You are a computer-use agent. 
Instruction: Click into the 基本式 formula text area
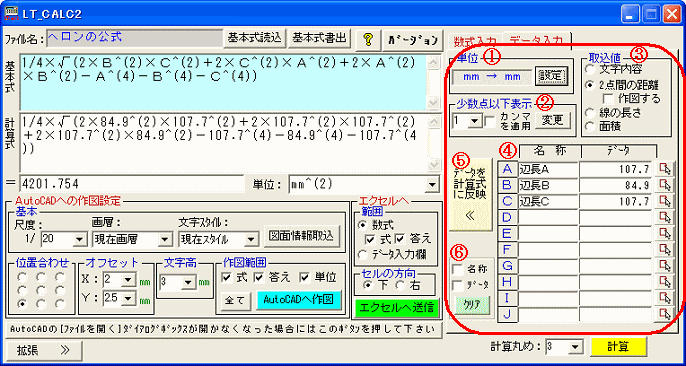click(x=223, y=82)
